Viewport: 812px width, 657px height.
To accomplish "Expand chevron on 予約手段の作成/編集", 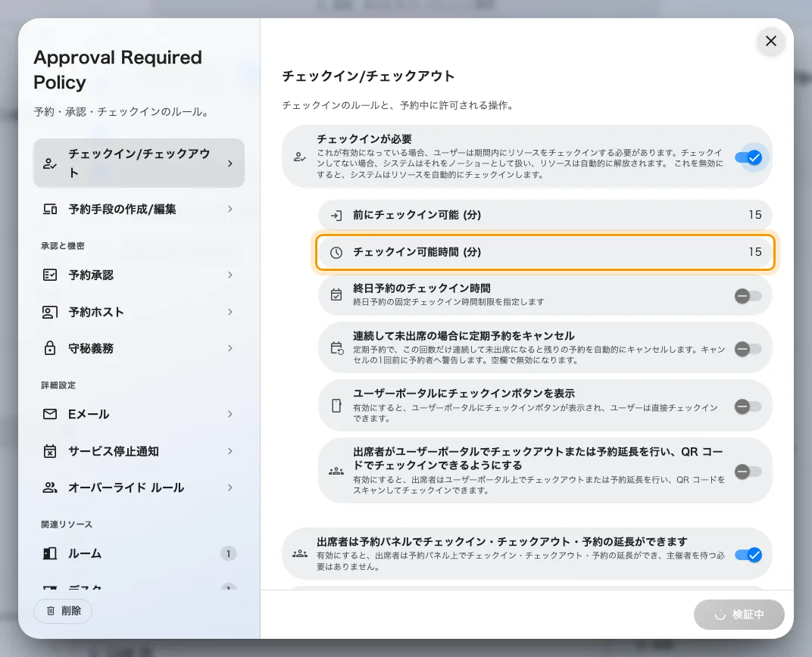I will 230,209.
